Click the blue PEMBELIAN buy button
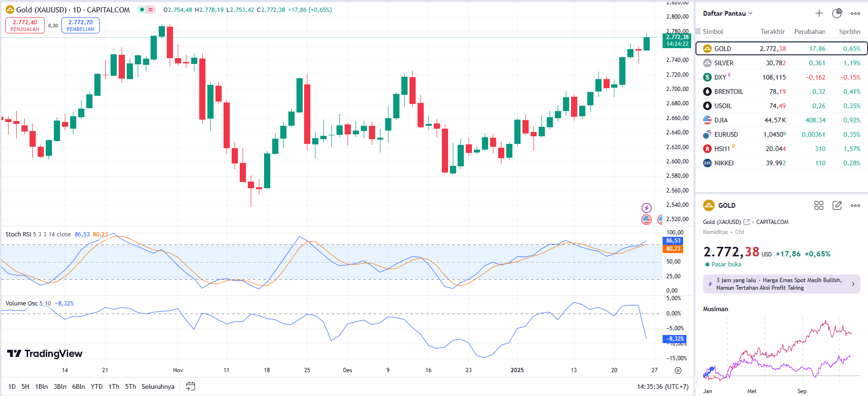 point(81,25)
